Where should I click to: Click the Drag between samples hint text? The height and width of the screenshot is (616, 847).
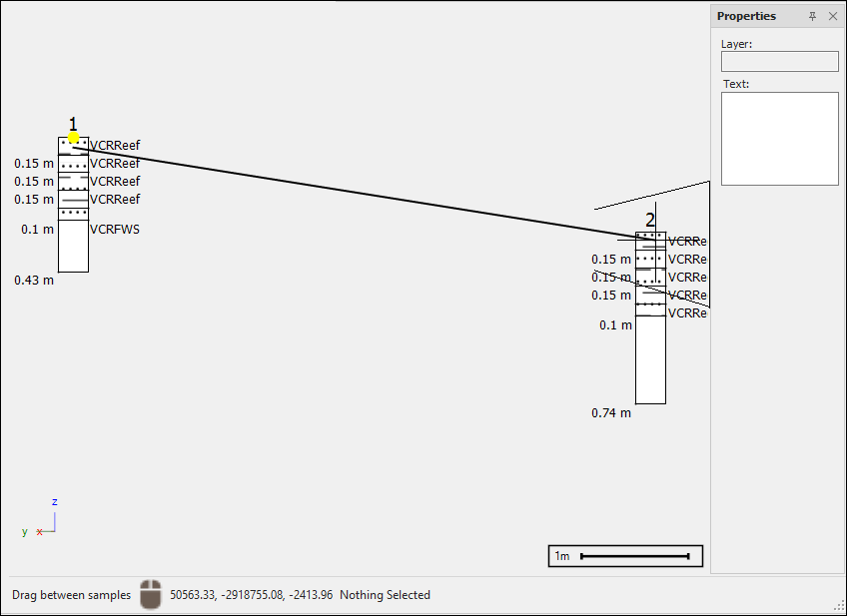(x=71, y=595)
